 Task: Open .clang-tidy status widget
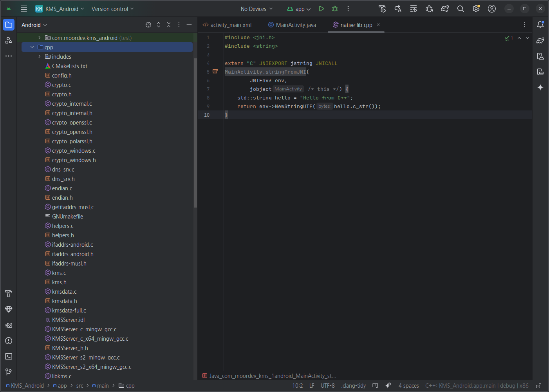(x=354, y=386)
